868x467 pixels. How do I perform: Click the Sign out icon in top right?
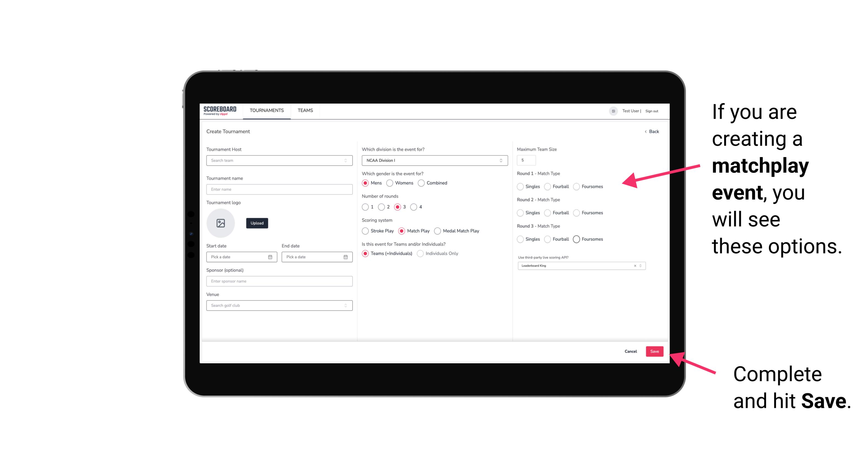pyautogui.click(x=652, y=110)
